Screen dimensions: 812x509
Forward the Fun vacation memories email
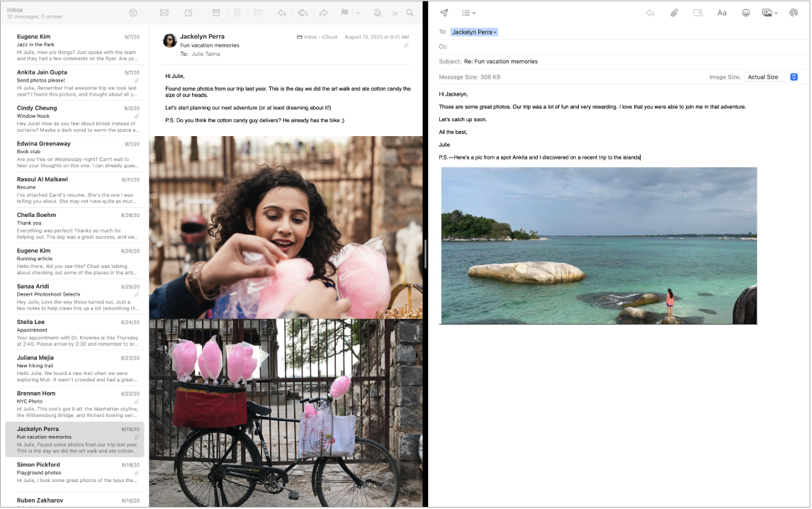324,12
